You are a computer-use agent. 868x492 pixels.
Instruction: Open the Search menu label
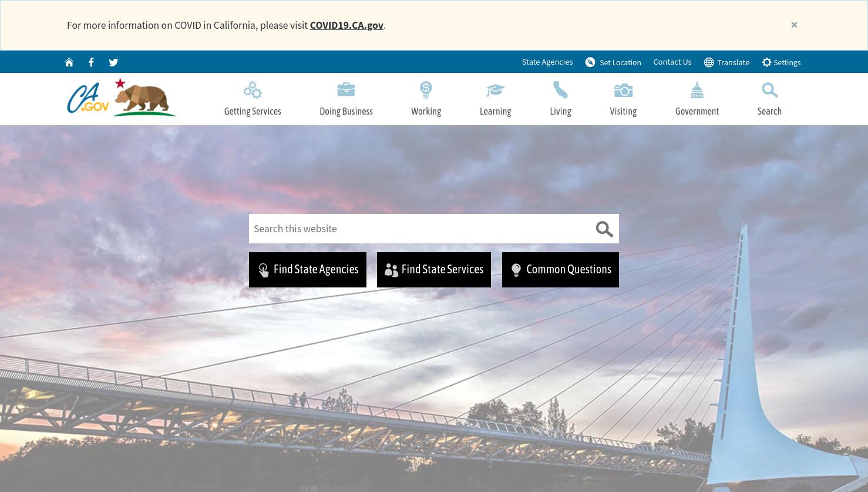click(769, 111)
